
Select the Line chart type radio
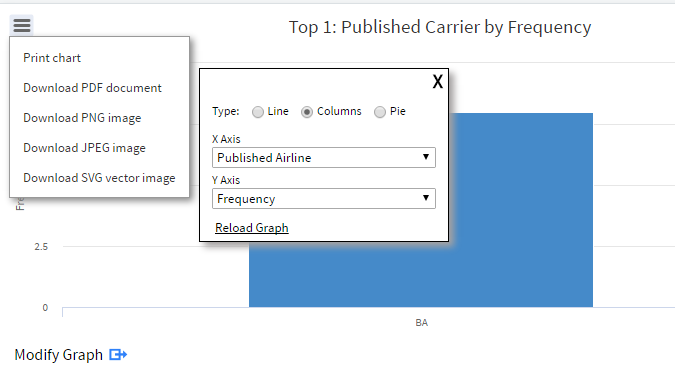click(258, 112)
